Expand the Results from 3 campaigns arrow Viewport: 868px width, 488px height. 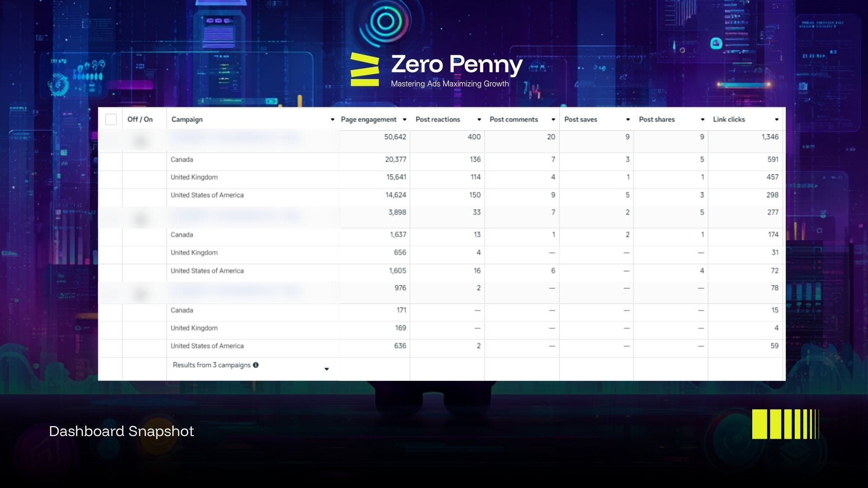[x=327, y=369]
